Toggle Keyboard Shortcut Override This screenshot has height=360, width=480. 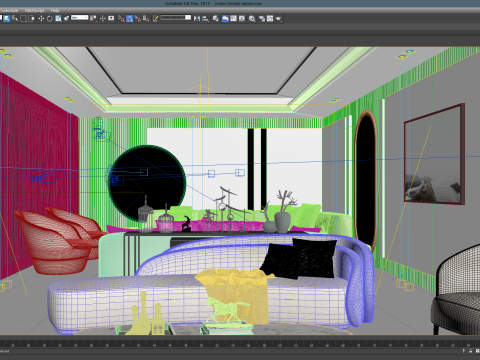click(111, 18)
